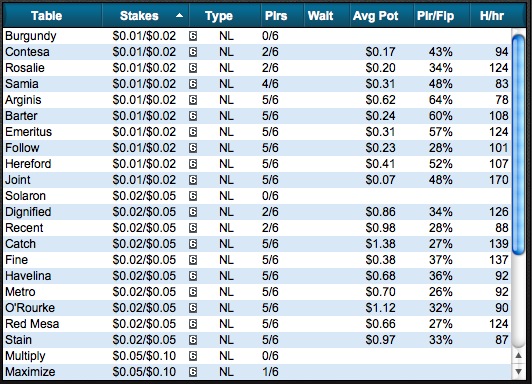Viewport: 532px width, 384px height.
Task: Select the Dignified table name
Action: pyautogui.click(x=28, y=212)
